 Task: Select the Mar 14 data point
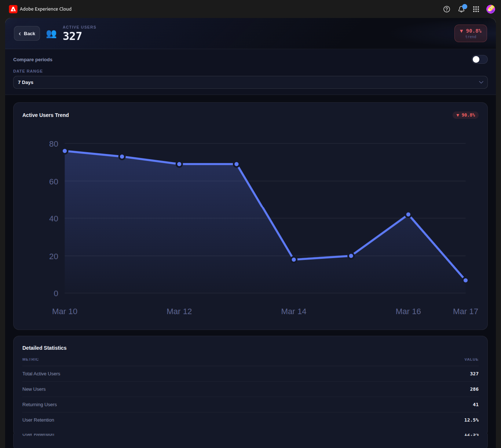point(294,259)
